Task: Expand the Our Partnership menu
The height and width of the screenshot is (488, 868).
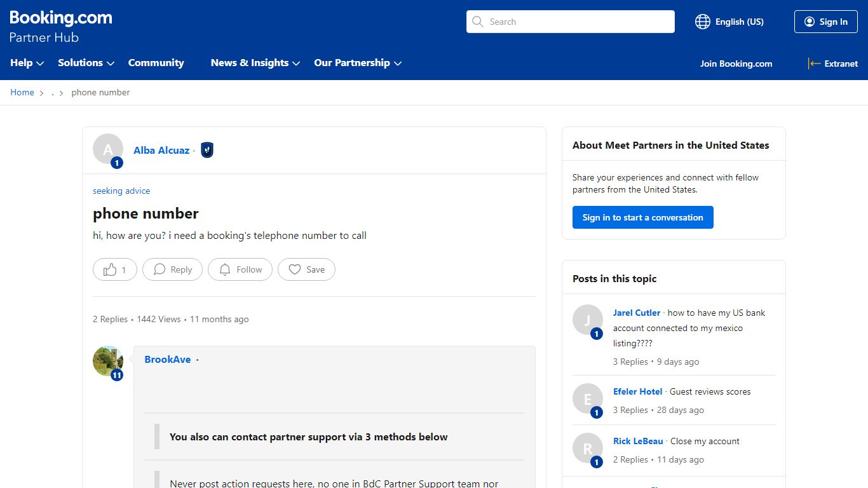Action: click(358, 63)
